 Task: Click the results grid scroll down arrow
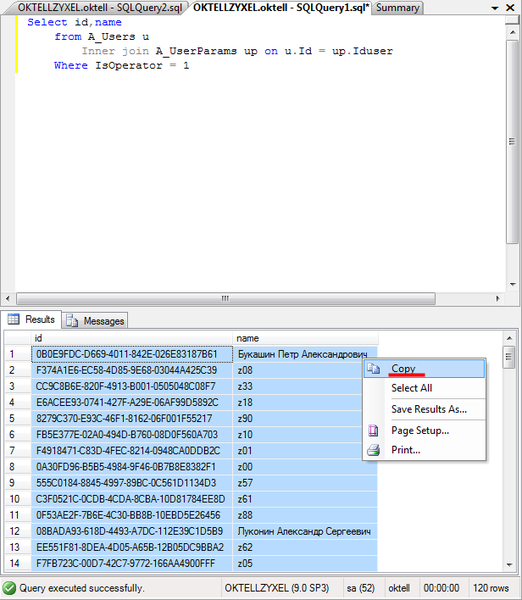pyautogui.click(x=509, y=564)
